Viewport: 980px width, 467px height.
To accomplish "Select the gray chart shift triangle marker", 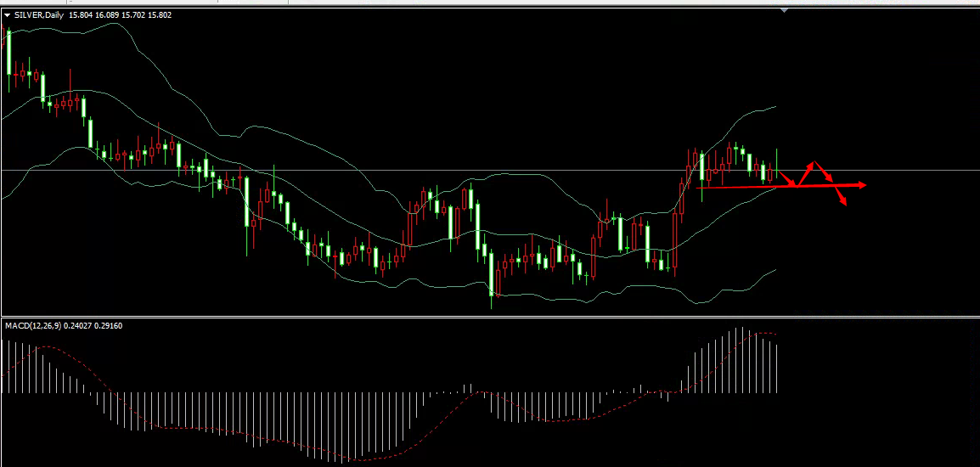I will pyautogui.click(x=785, y=10).
